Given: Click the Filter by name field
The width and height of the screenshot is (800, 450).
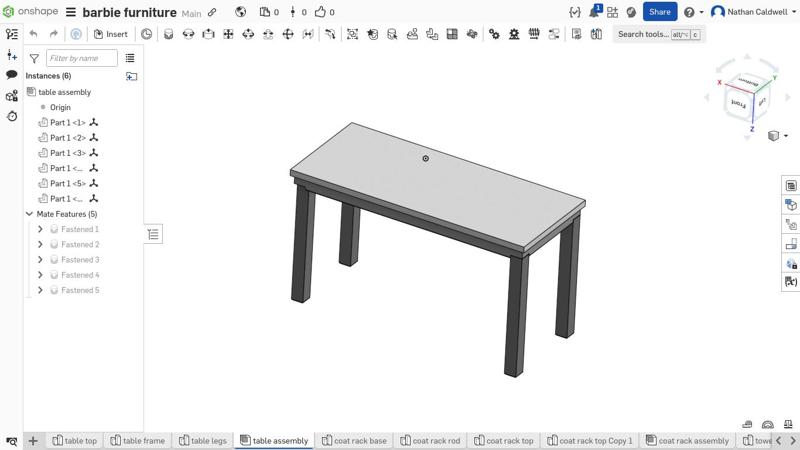Looking at the screenshot, I should (82, 58).
